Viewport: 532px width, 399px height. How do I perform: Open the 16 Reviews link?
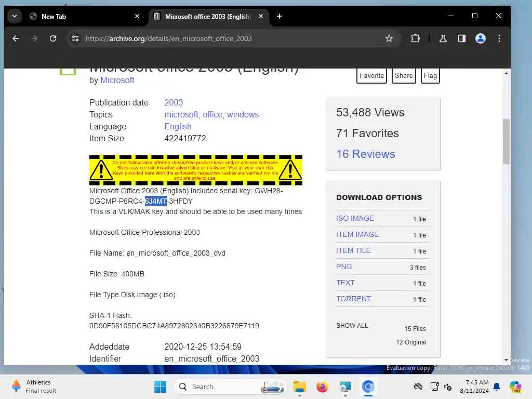(365, 154)
